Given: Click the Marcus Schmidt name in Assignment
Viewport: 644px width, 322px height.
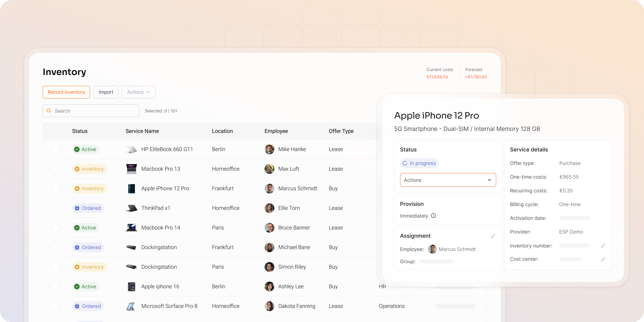Looking at the screenshot, I should [x=457, y=249].
